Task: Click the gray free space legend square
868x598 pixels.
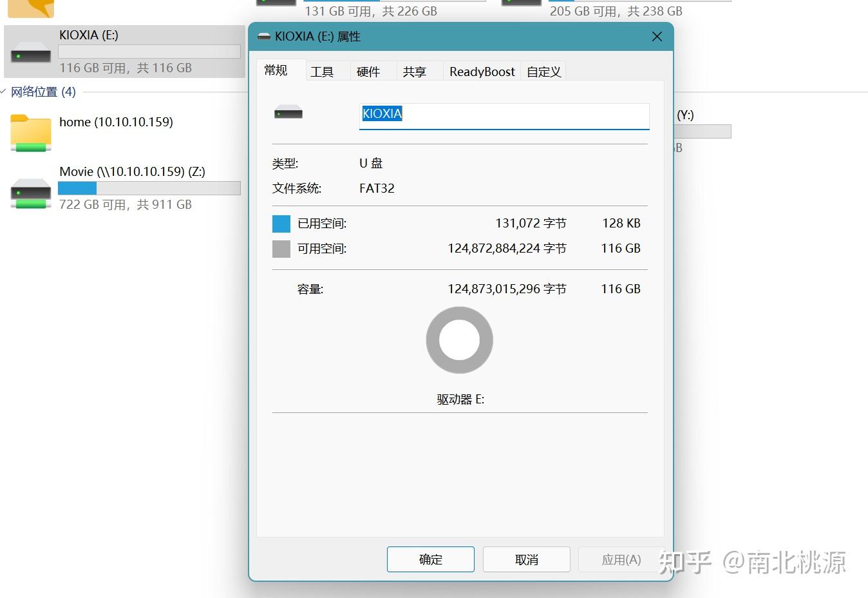Action: 281,248
